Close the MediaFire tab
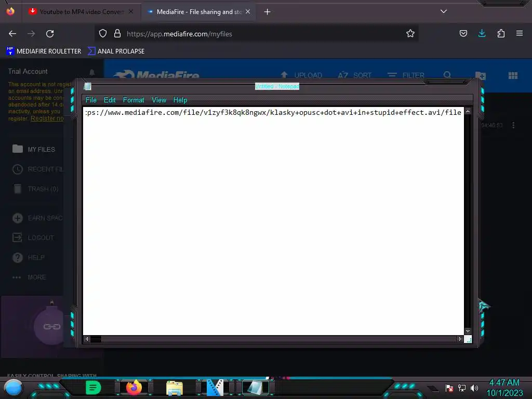Image resolution: width=532 pixels, height=399 pixels. coord(248,11)
